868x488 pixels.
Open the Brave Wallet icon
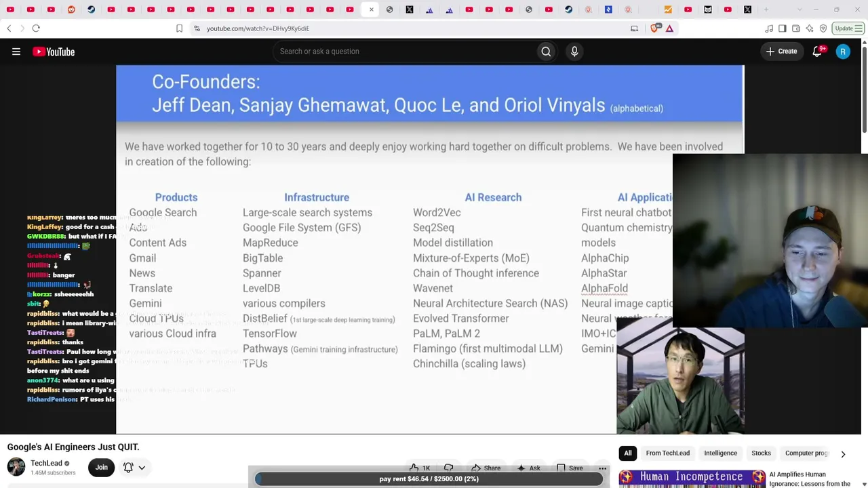coord(796,28)
